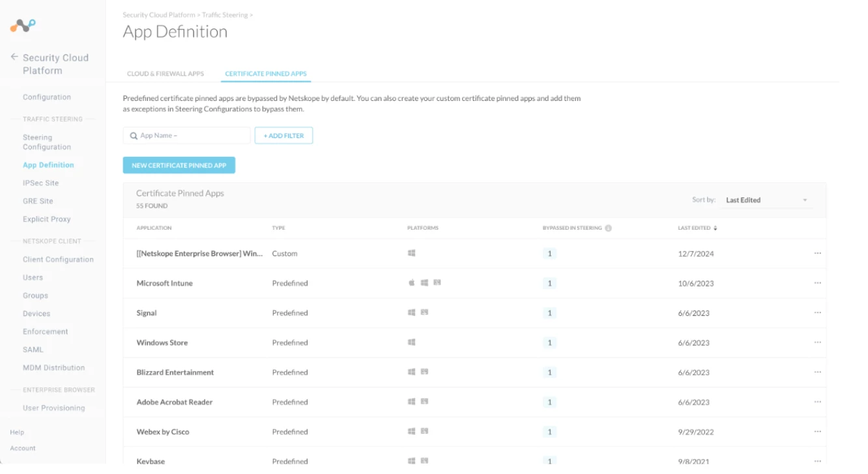The image size is (868, 474).
Task: Open Explicit Proxy in sidebar
Action: tap(46, 219)
